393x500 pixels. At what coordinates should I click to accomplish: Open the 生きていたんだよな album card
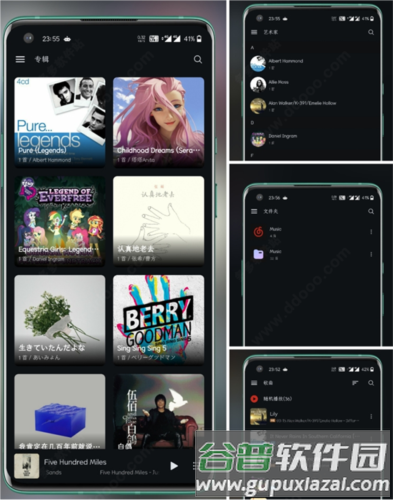tap(60, 319)
